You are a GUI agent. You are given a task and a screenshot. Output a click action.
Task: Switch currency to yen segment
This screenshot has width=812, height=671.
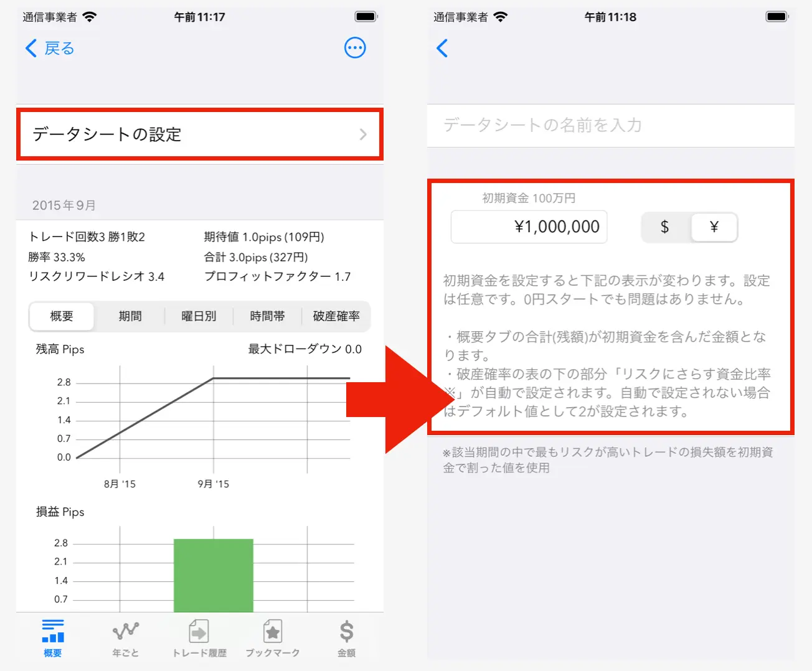click(x=714, y=227)
